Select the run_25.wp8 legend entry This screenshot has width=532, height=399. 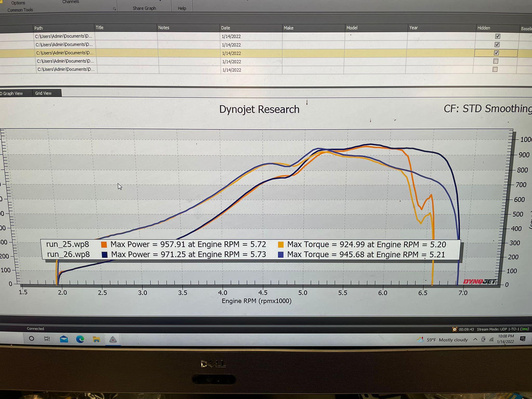pos(68,244)
